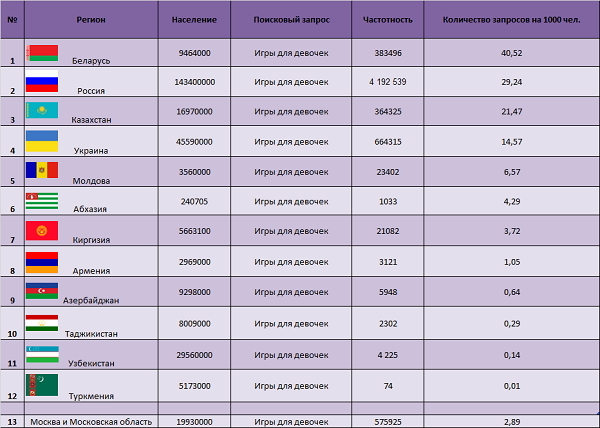Click the Tajikistan flag icon
Viewport: 600px width, 428px height.
tap(42, 322)
